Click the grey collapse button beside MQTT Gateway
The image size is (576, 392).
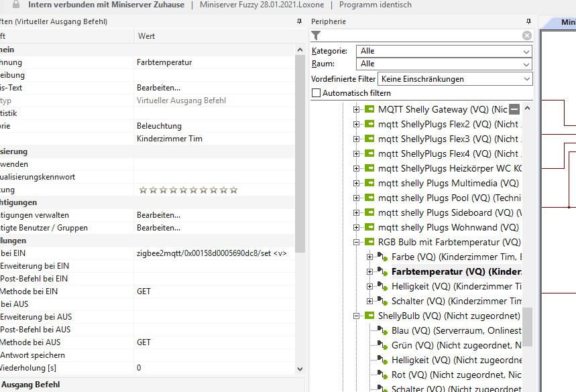click(514, 109)
